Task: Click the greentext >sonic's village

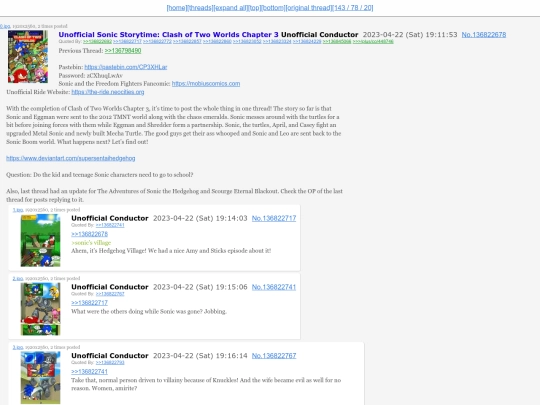Action: pyautogui.click(x=91, y=243)
